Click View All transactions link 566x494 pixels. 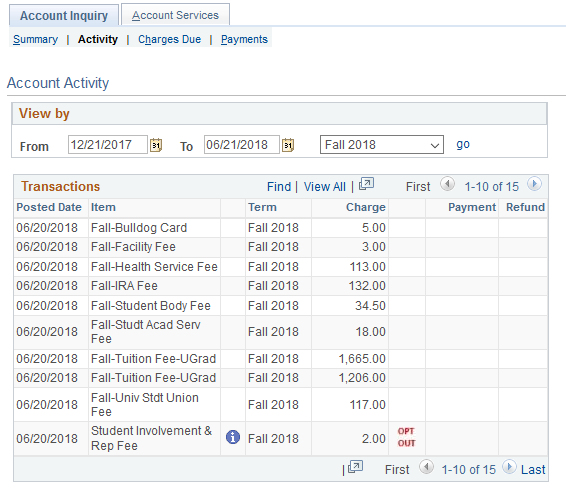tap(325, 187)
